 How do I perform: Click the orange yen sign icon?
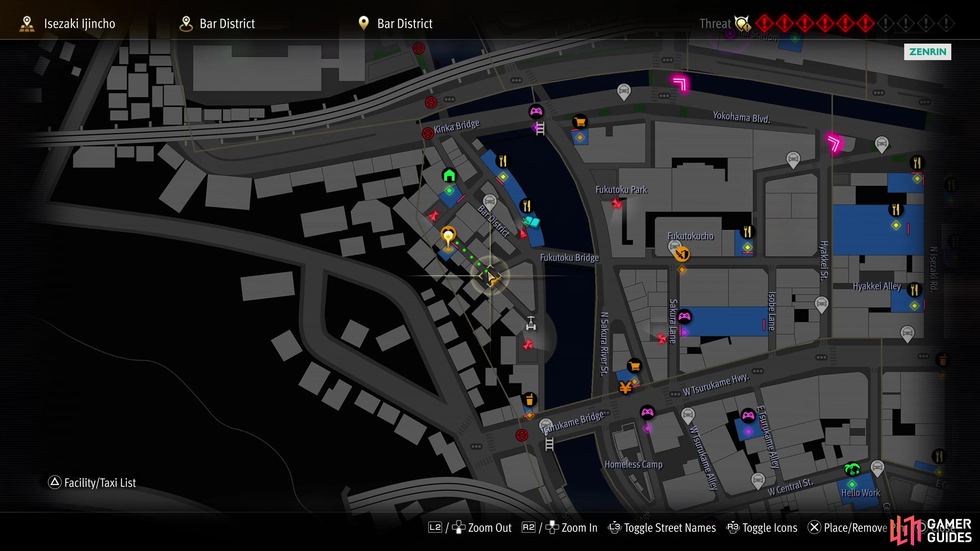point(626,388)
